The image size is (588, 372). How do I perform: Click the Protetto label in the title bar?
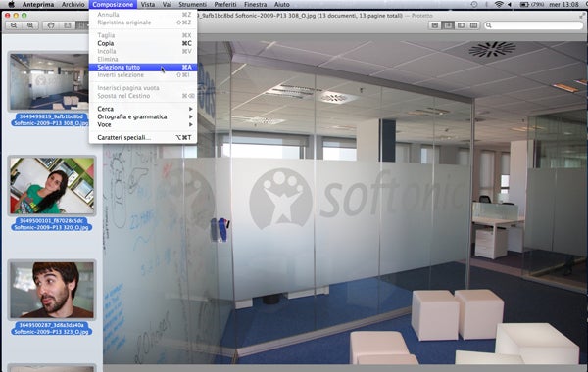pos(421,16)
